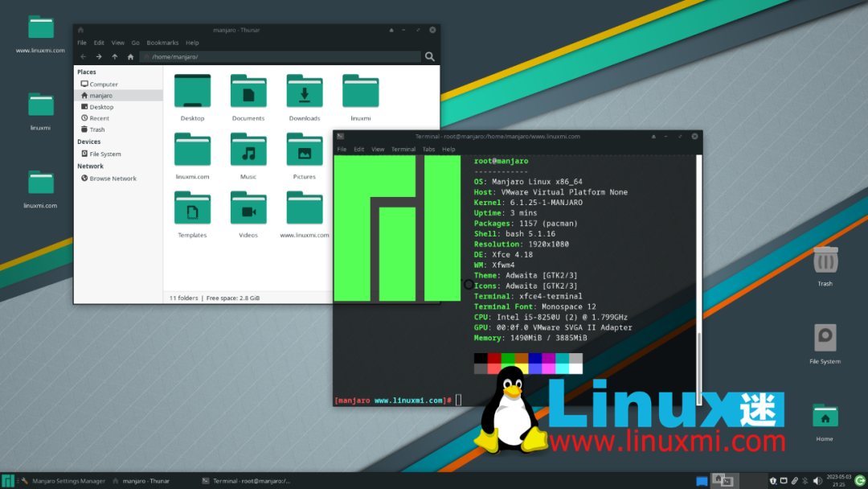The width and height of the screenshot is (868, 489).
Task: Select File System under Devices
Action: pyautogui.click(x=118, y=154)
